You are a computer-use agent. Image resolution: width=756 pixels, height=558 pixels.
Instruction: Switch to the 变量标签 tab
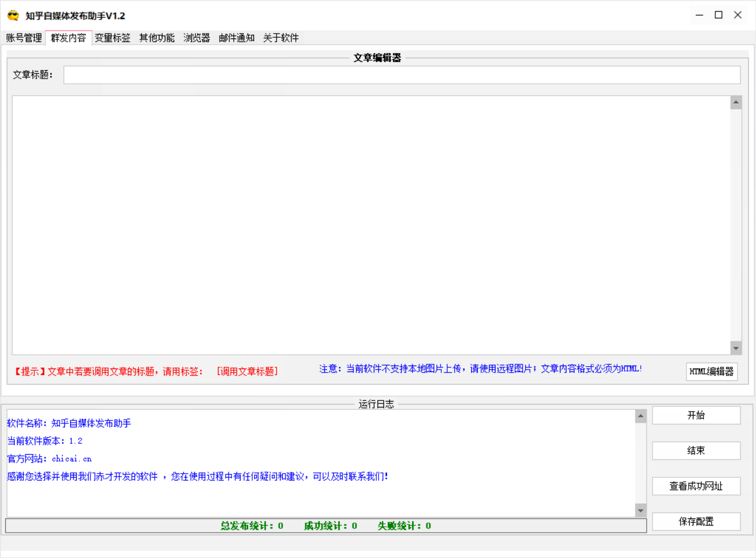(x=113, y=38)
